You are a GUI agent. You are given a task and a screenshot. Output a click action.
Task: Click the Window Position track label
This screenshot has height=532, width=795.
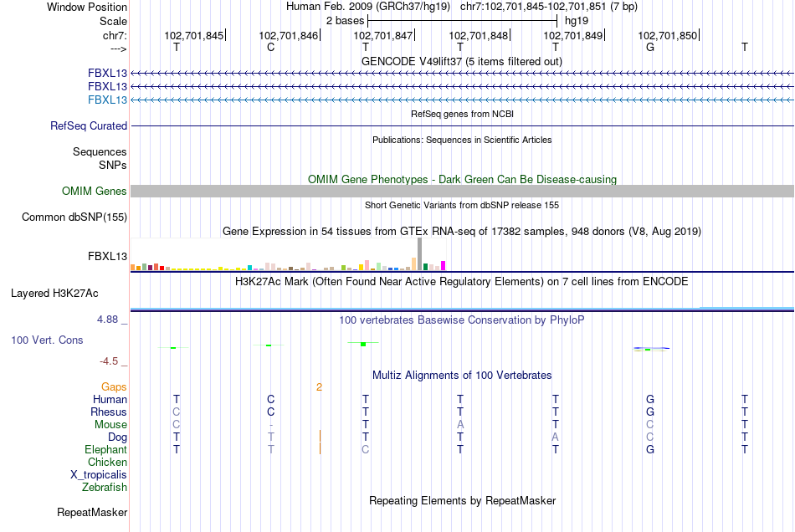[x=87, y=7]
